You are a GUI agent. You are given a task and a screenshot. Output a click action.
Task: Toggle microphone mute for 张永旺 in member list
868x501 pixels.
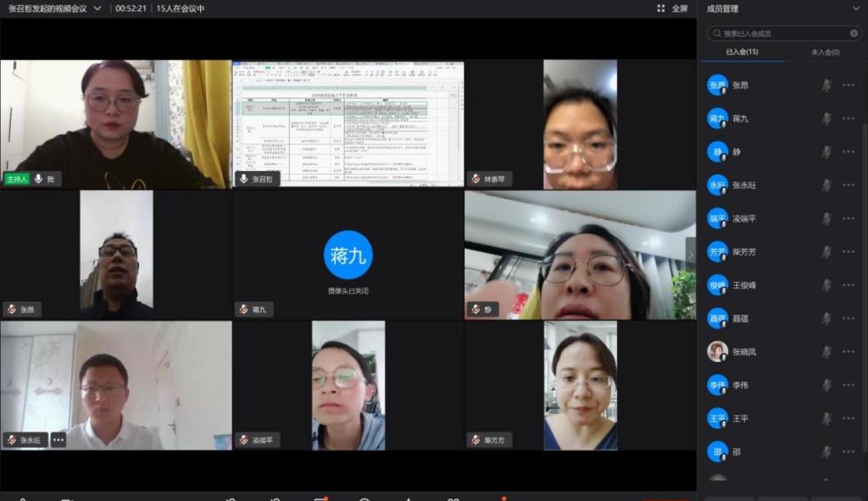pos(826,186)
